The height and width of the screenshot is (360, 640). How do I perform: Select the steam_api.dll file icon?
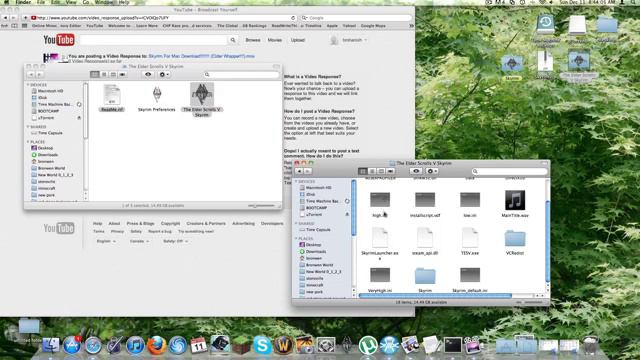click(425, 238)
